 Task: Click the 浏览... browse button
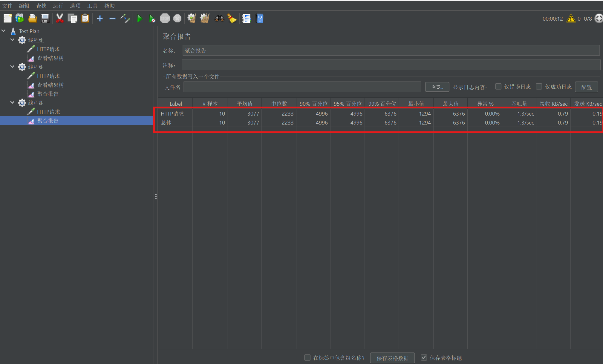(437, 87)
